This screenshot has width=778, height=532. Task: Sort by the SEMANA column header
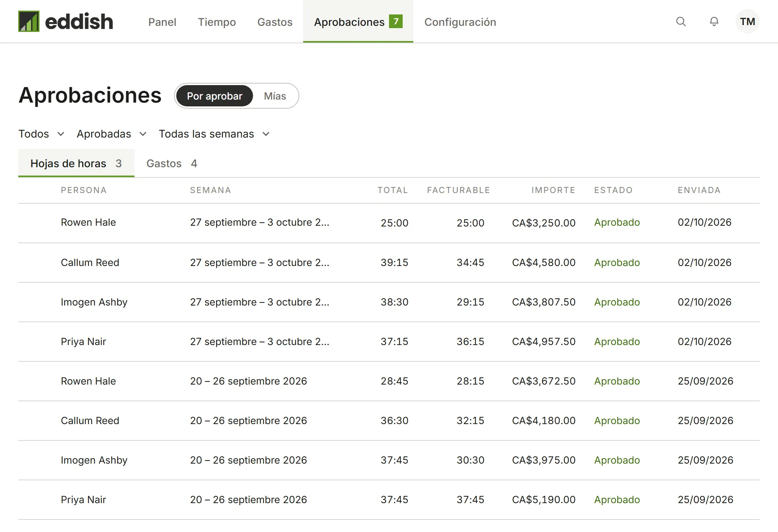(210, 190)
